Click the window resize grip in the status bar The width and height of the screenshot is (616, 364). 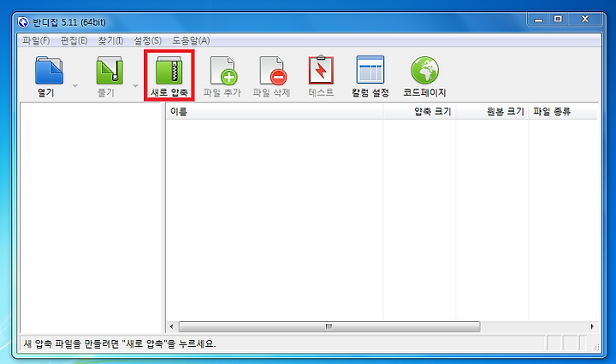point(596,346)
